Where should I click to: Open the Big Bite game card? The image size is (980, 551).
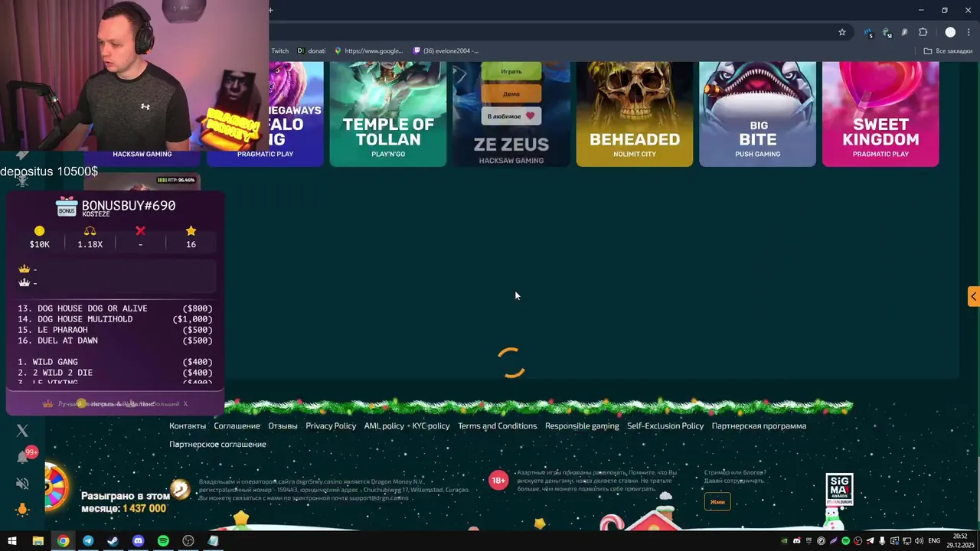[758, 114]
